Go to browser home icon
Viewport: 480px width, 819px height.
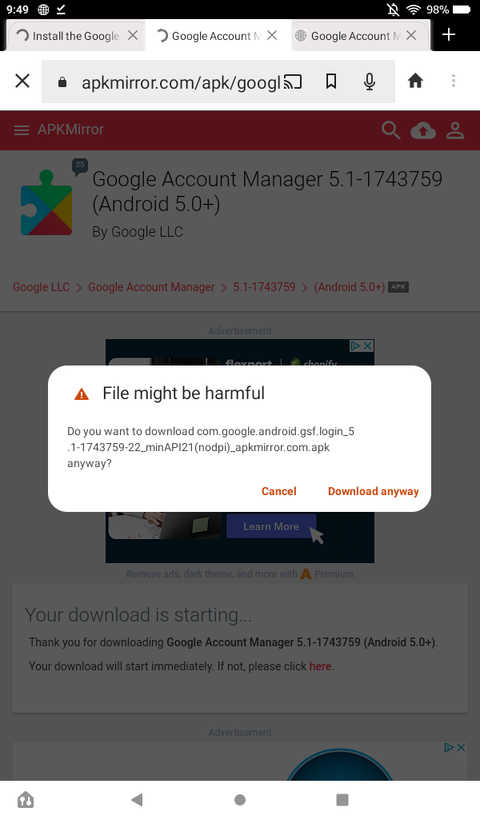[415, 81]
